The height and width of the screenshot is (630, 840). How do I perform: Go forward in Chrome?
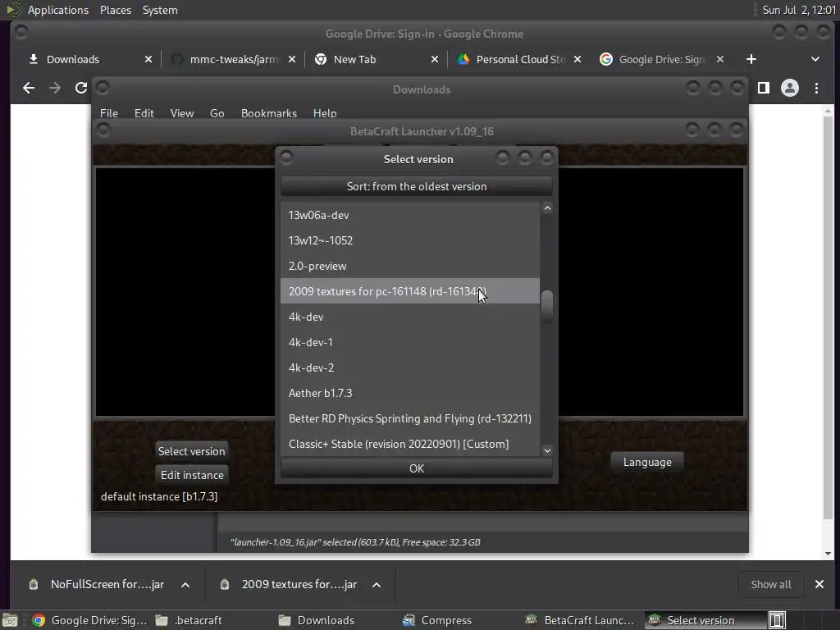point(55,88)
